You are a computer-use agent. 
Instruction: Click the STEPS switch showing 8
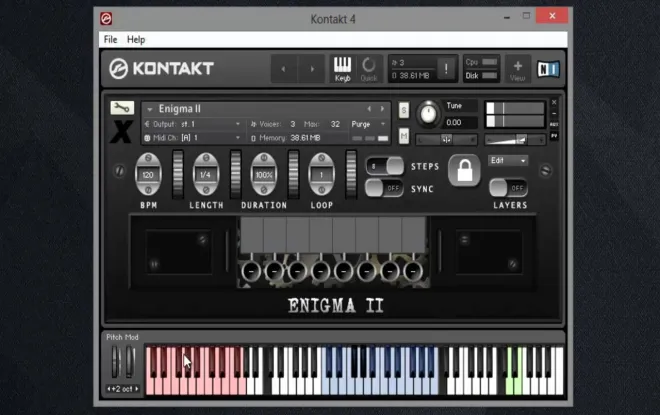tap(384, 166)
